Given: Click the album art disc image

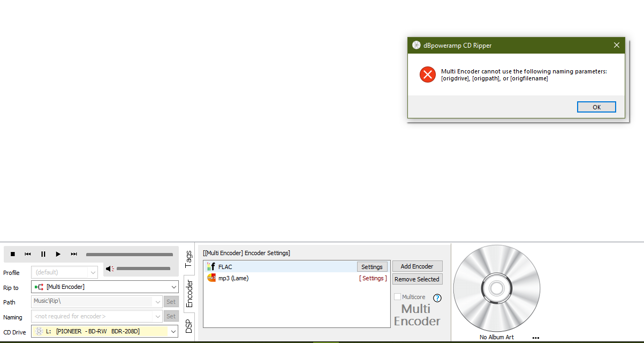Looking at the screenshot, I should click(x=496, y=289).
